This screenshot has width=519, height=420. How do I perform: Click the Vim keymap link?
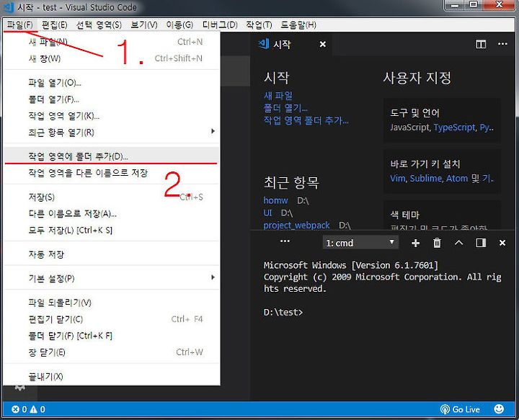pos(398,179)
